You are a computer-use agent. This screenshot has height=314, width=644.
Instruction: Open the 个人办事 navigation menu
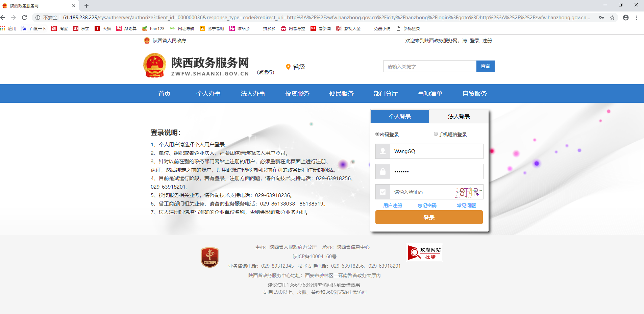pos(208,93)
